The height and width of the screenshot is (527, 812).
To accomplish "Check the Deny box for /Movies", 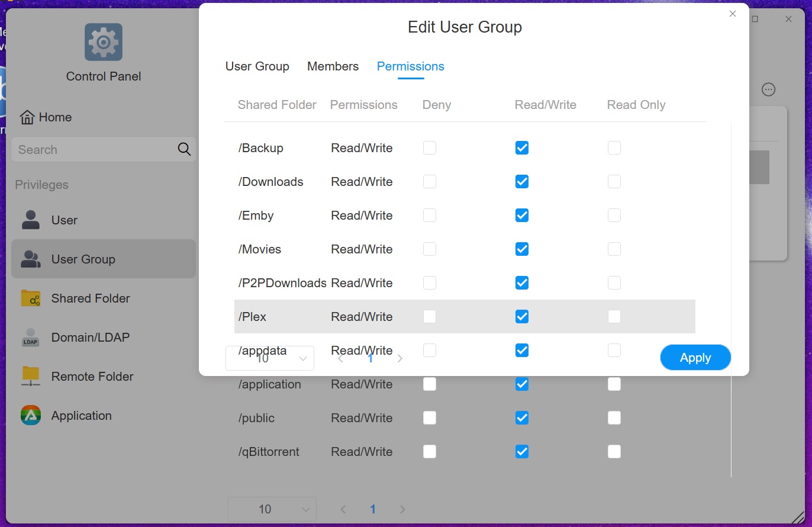I will pos(430,249).
